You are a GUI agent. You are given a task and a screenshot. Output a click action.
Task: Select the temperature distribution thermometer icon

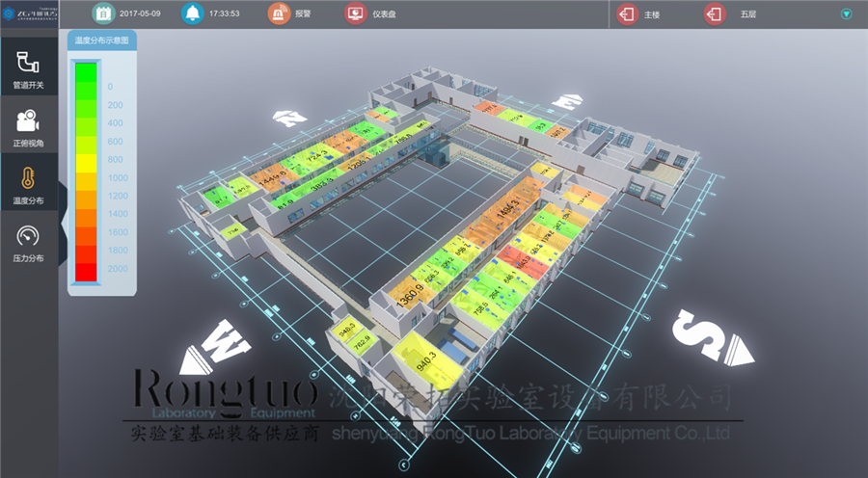(x=28, y=179)
